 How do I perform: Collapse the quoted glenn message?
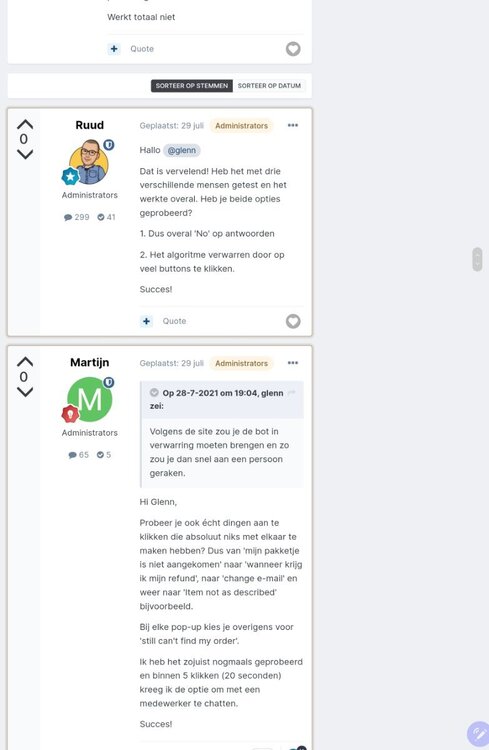(x=154, y=393)
